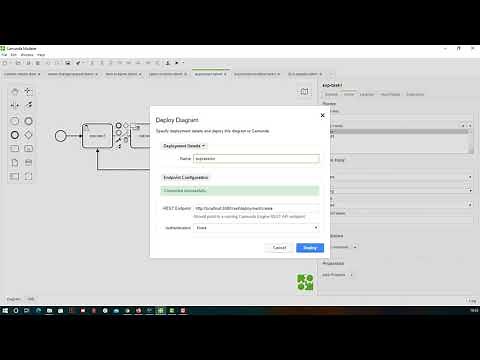Click the context pad end event icon
The image size is (480, 360).
pos(118,125)
